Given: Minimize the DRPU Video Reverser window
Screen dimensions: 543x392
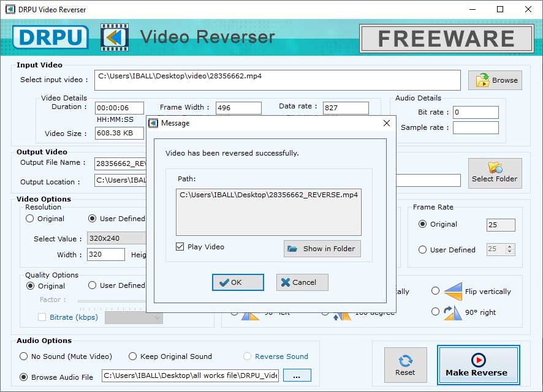Looking at the screenshot, I should point(473,9).
